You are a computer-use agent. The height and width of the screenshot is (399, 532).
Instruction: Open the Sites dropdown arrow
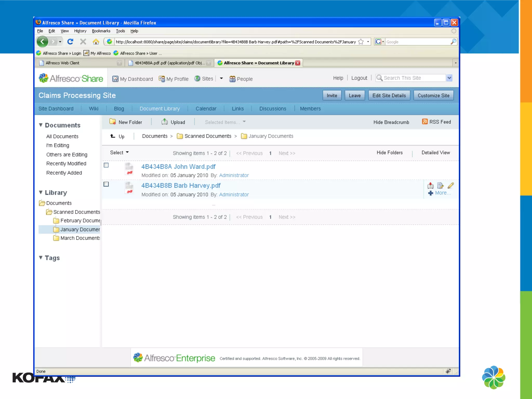[221, 78]
